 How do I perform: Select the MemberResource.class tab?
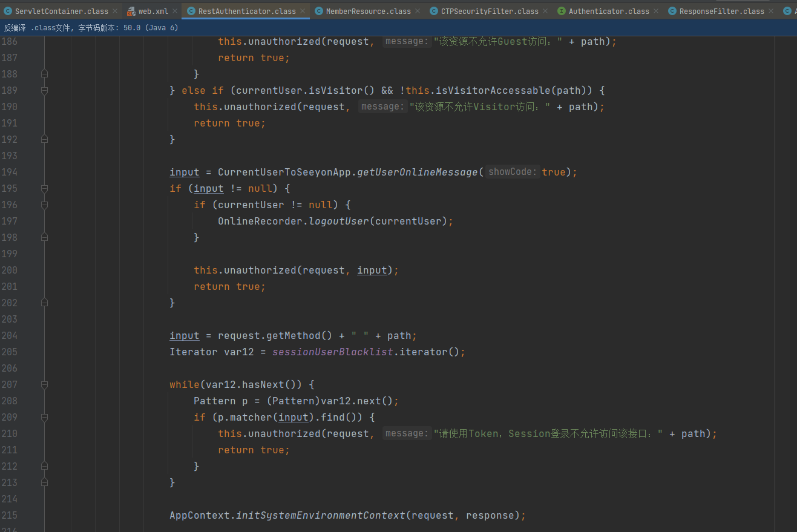(x=368, y=11)
